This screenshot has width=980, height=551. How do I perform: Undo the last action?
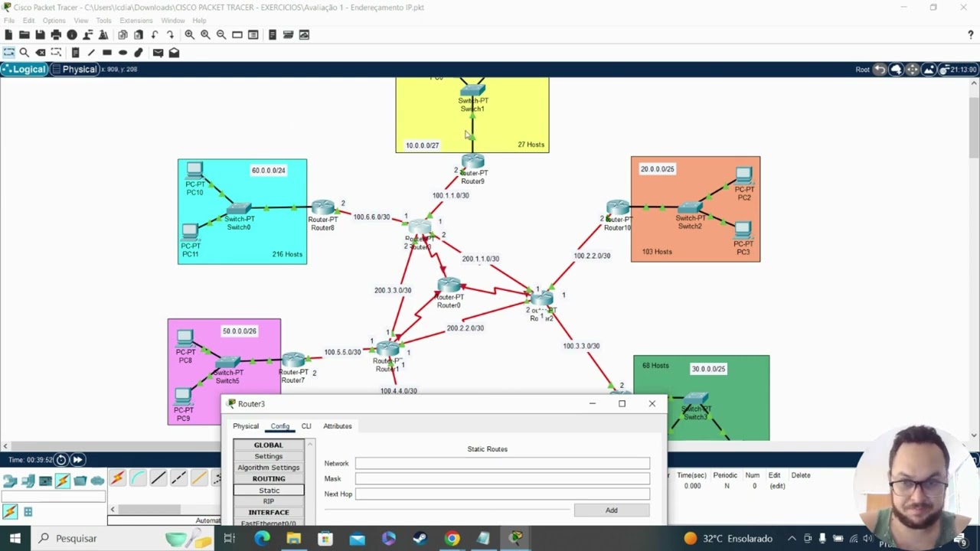(155, 34)
